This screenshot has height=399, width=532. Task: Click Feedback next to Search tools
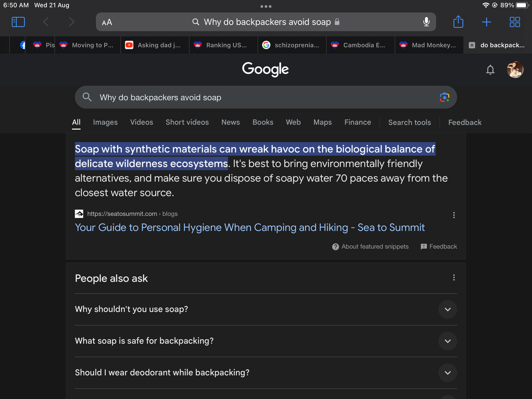pos(465,123)
